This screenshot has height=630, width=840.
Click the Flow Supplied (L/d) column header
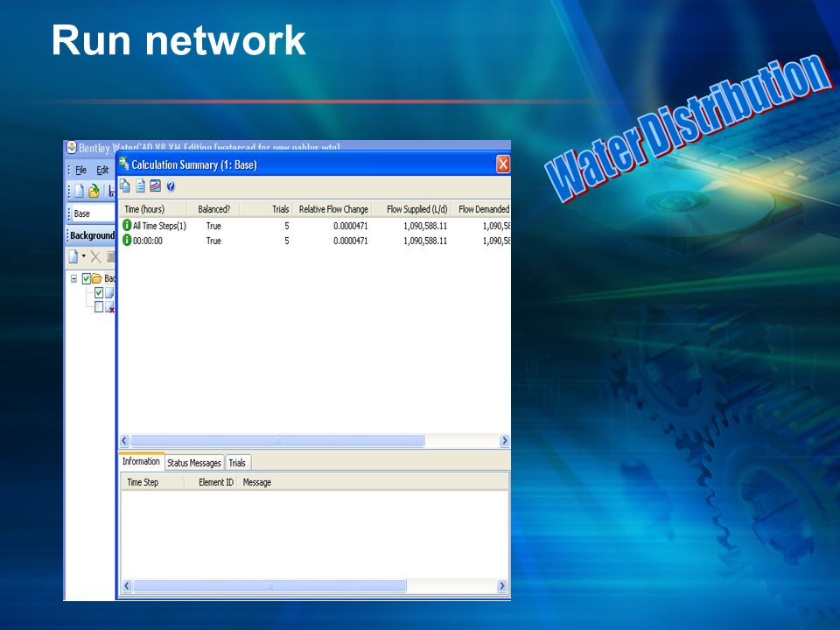point(411,209)
